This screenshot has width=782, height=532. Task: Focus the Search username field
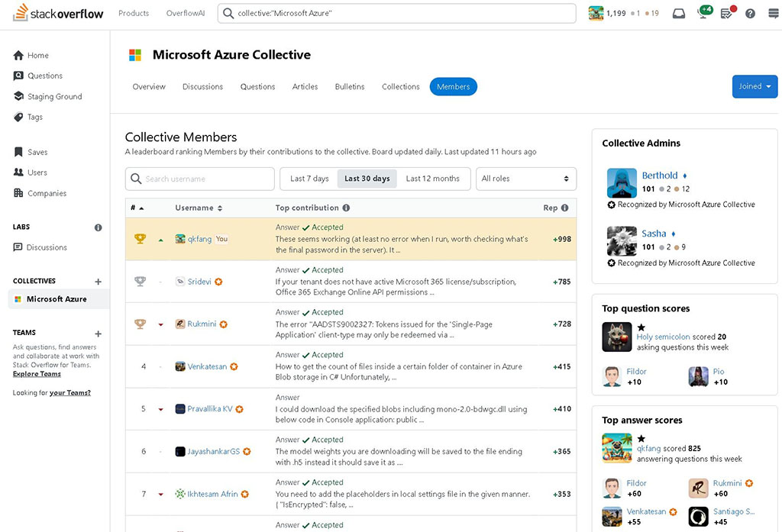tap(200, 179)
